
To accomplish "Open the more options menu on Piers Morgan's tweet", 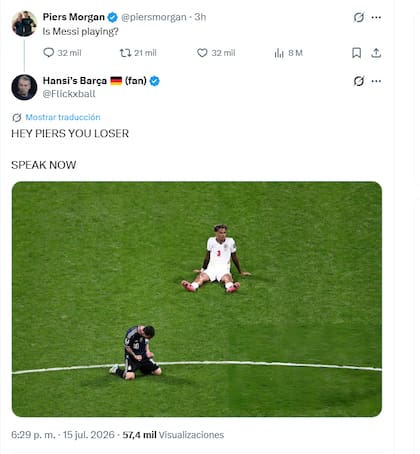I will click(376, 17).
